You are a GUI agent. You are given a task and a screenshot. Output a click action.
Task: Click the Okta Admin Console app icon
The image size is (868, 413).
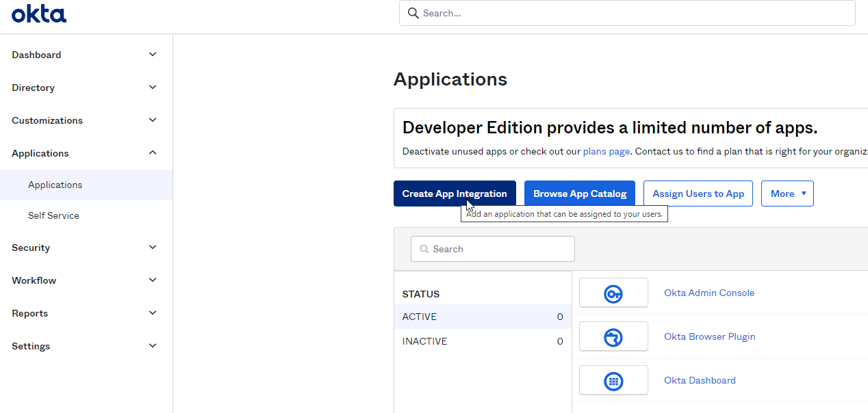(x=613, y=293)
